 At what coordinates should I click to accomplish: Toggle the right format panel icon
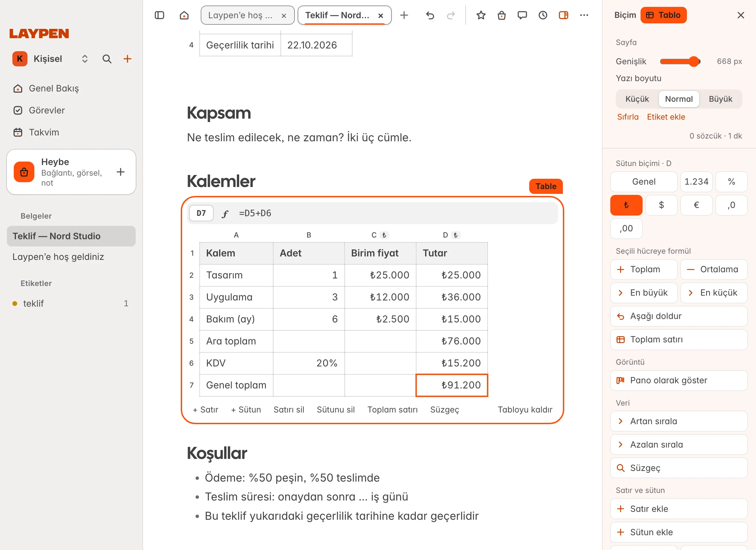pyautogui.click(x=564, y=15)
